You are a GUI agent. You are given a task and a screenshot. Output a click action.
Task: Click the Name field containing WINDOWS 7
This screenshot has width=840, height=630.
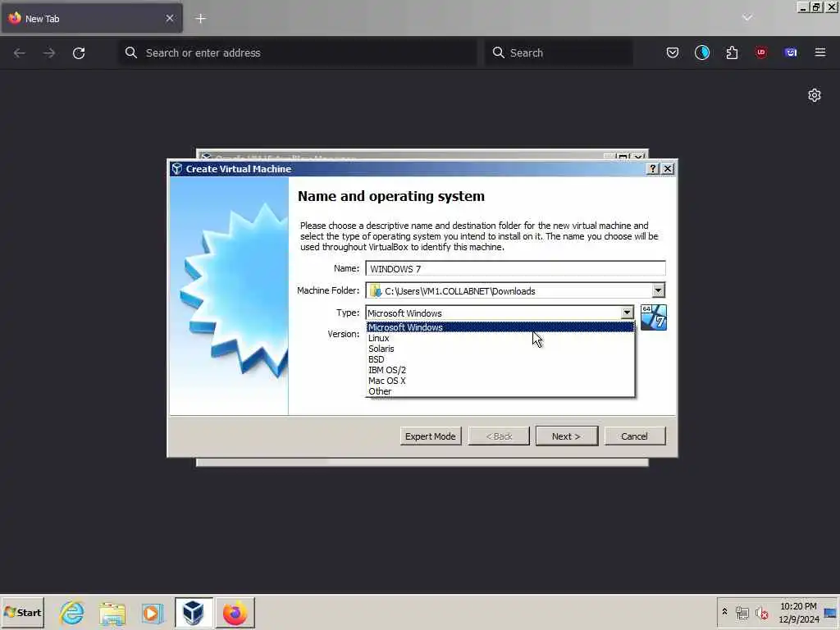point(515,268)
